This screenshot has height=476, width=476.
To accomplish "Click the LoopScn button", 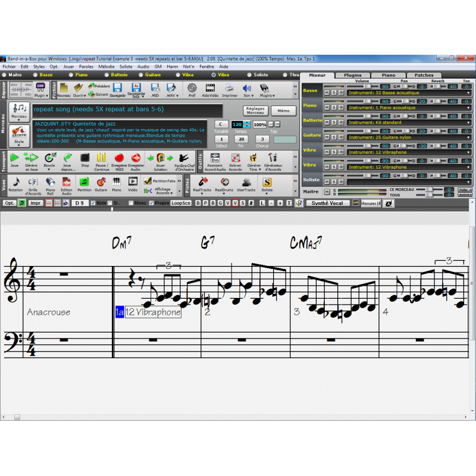I will pyautogui.click(x=181, y=203).
